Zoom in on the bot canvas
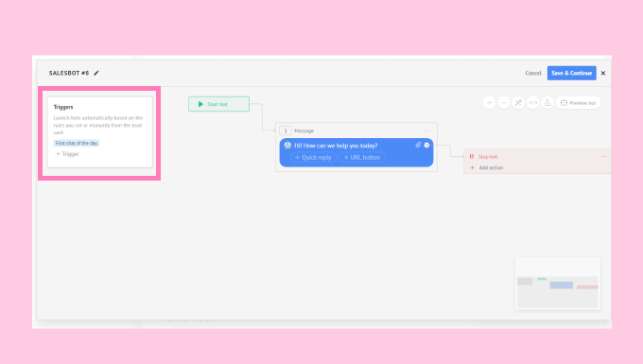Screen dimensions: 643x364 coord(489,103)
